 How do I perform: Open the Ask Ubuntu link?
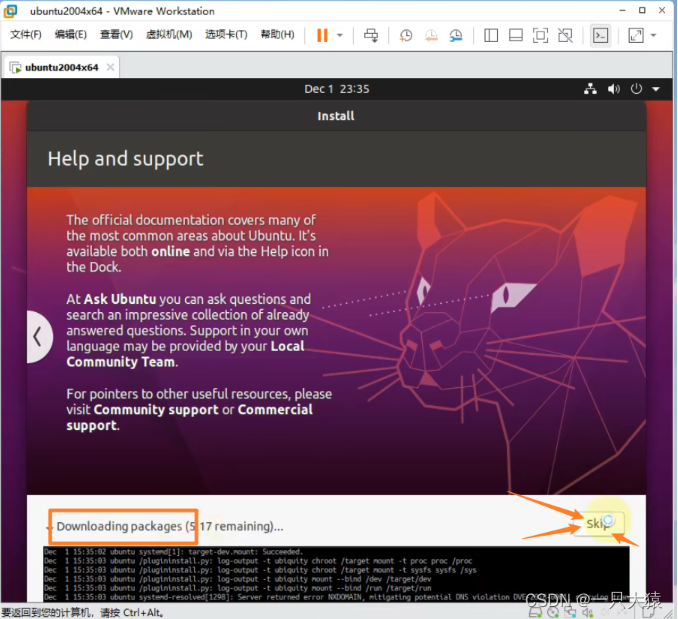pyautogui.click(x=120, y=299)
